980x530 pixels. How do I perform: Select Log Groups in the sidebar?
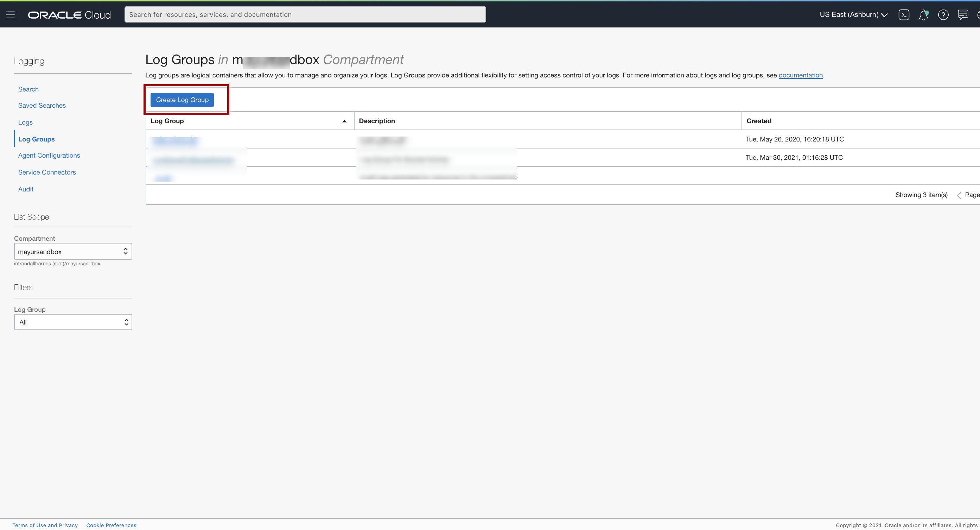click(x=36, y=139)
